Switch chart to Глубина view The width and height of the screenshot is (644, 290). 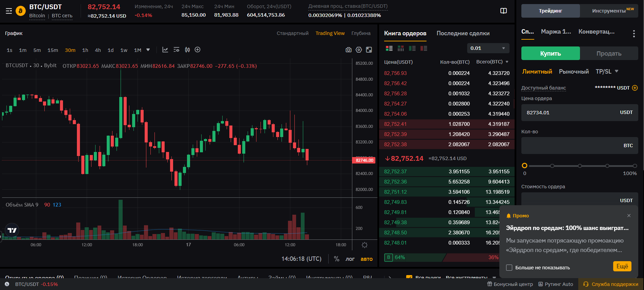click(x=361, y=33)
